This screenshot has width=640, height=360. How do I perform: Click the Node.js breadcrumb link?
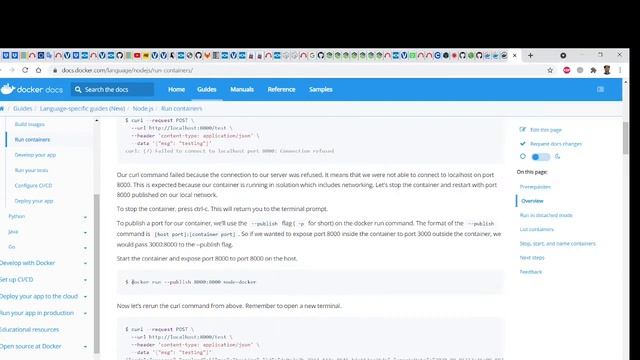pos(143,109)
